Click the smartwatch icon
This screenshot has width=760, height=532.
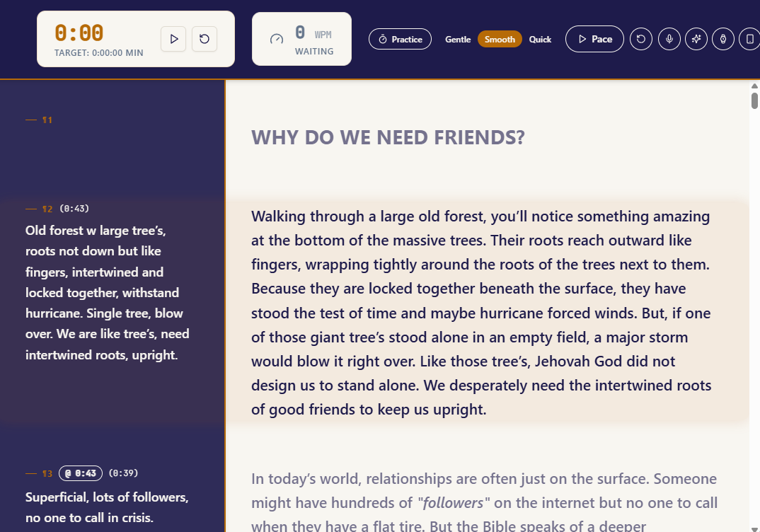[x=723, y=39]
